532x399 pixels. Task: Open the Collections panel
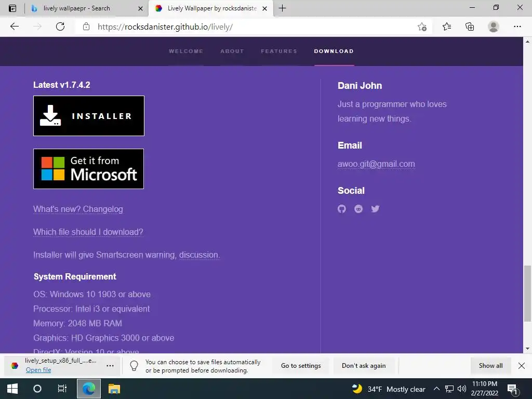pyautogui.click(x=470, y=26)
